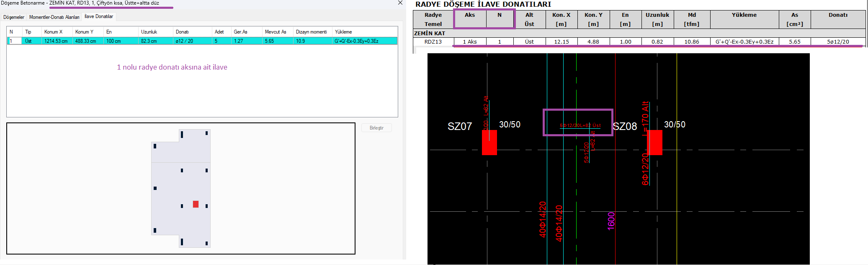The height and width of the screenshot is (265, 868).
Task: Click the Mevcut As column header
Action: pyautogui.click(x=277, y=32)
